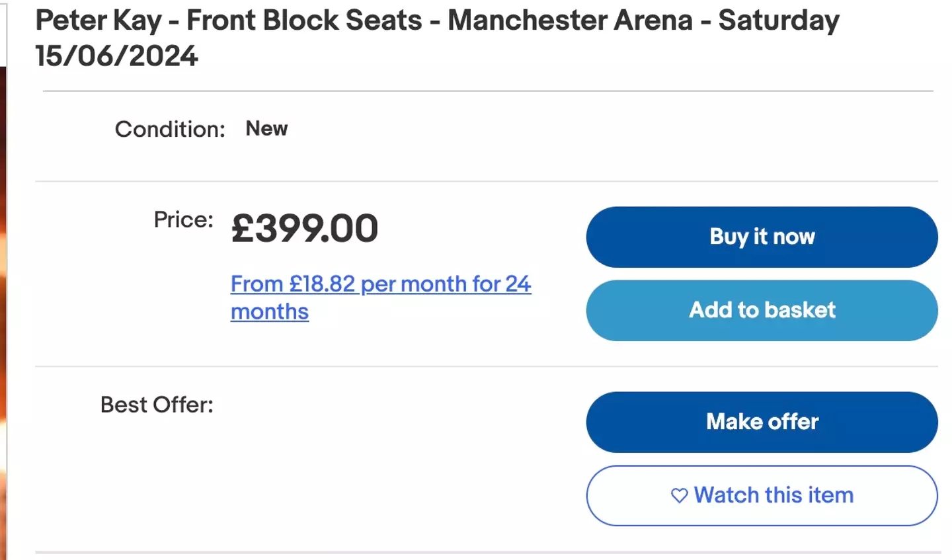
Task: Click 'Saturday' in the listing title
Action: [779, 20]
